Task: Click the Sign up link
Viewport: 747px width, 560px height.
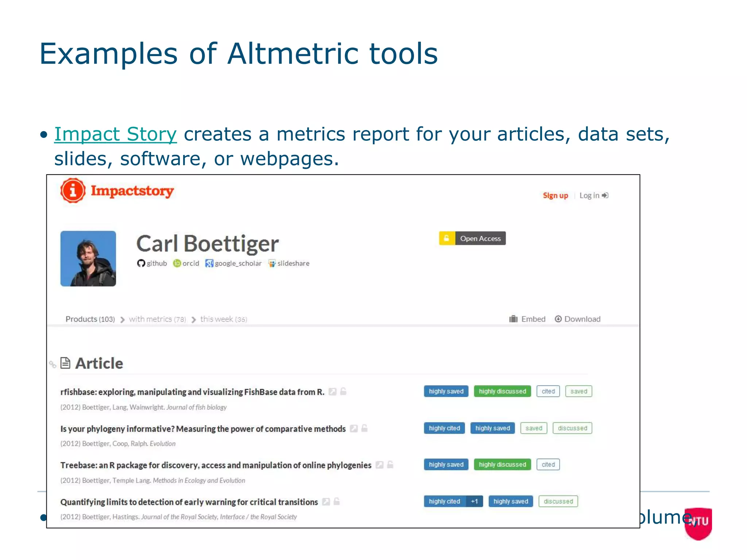Action: [x=555, y=195]
